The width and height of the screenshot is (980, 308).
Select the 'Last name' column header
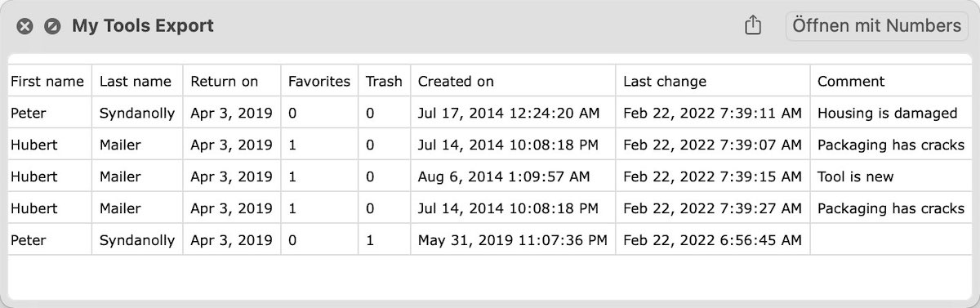tap(137, 81)
